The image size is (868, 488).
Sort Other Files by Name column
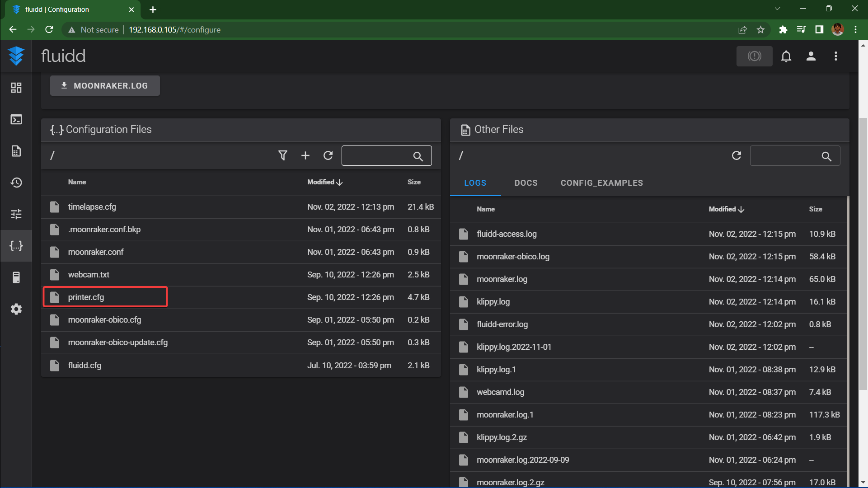coord(486,209)
